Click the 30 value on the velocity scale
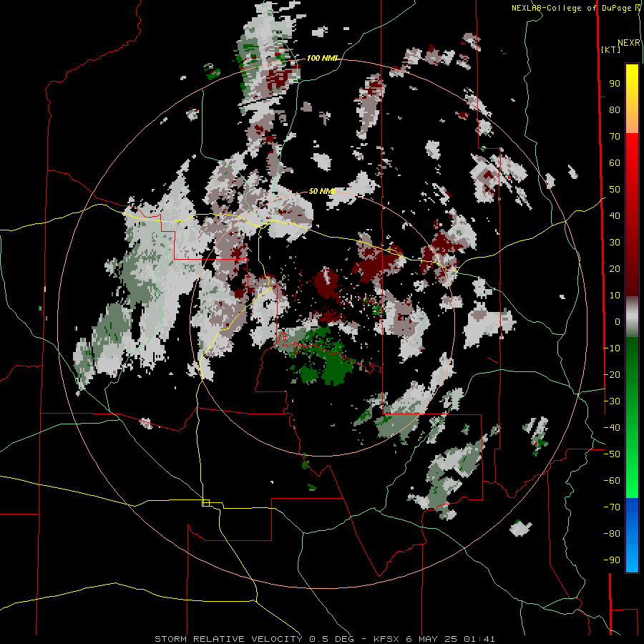The image size is (644, 644). (x=615, y=243)
